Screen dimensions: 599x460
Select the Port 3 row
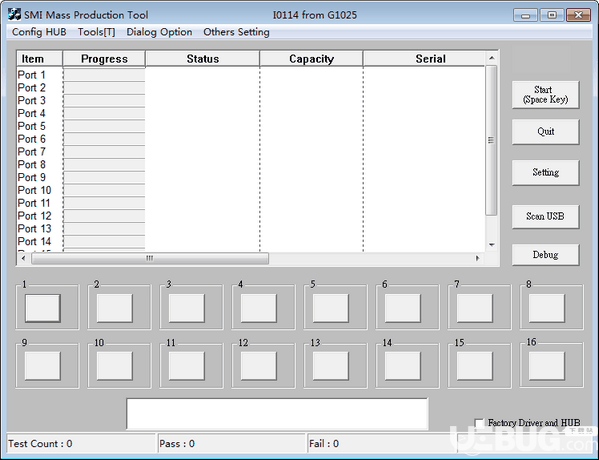point(251,100)
